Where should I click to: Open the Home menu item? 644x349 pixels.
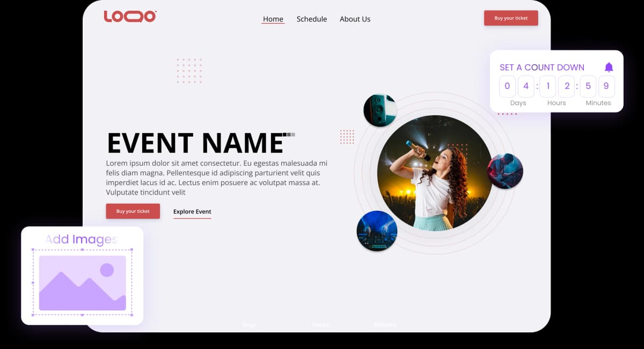point(273,19)
